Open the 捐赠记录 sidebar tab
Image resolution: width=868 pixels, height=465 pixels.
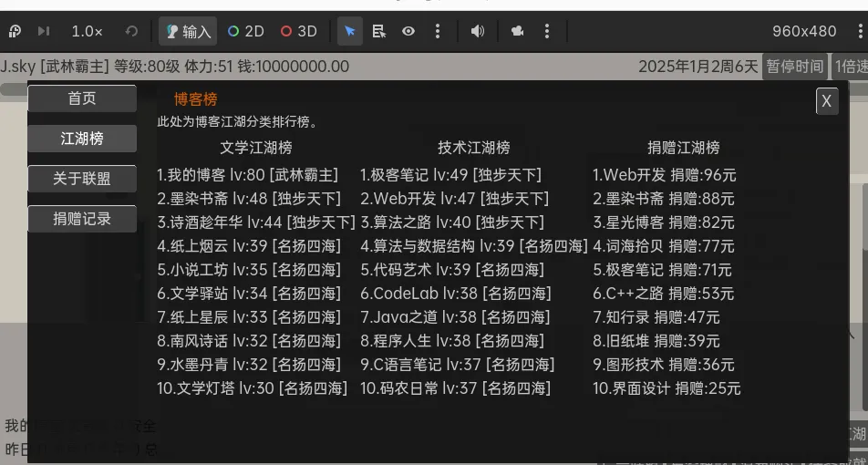[x=82, y=219]
